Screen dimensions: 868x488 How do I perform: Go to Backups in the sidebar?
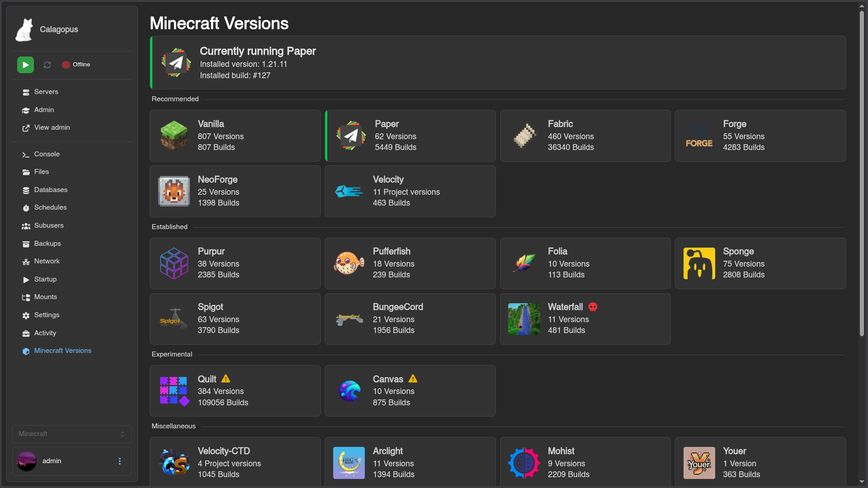pos(47,244)
